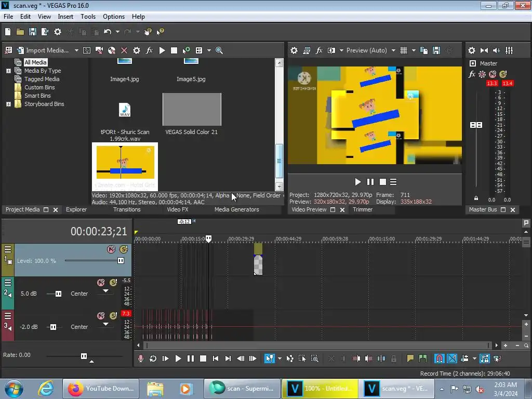Click the timeline playhead cursor marker

[x=208, y=239]
